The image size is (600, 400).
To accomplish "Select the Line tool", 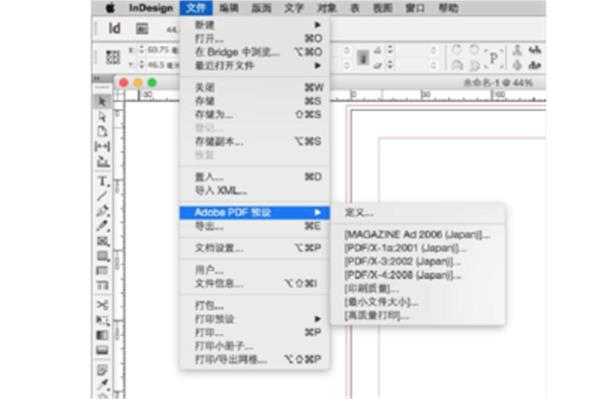I will (102, 196).
